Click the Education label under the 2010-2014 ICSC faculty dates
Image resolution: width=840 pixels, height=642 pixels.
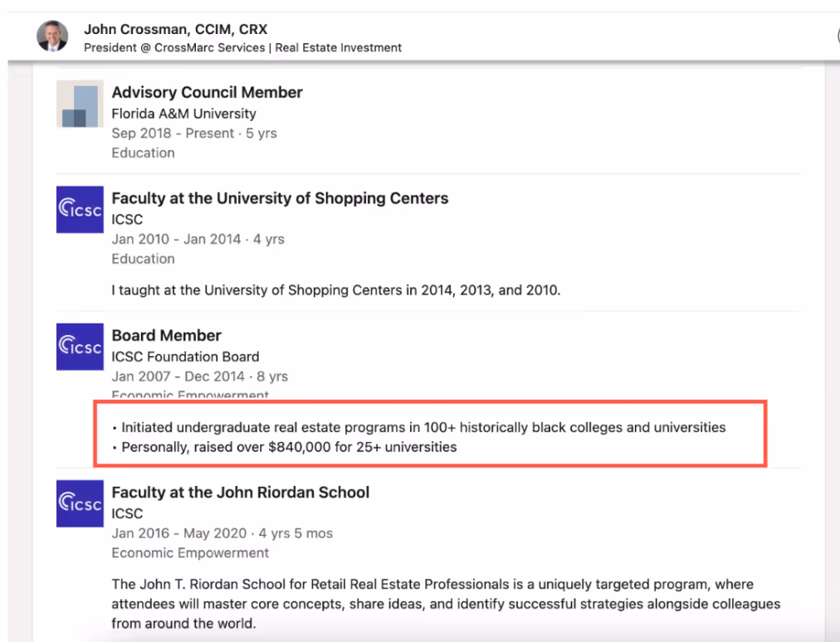click(143, 259)
